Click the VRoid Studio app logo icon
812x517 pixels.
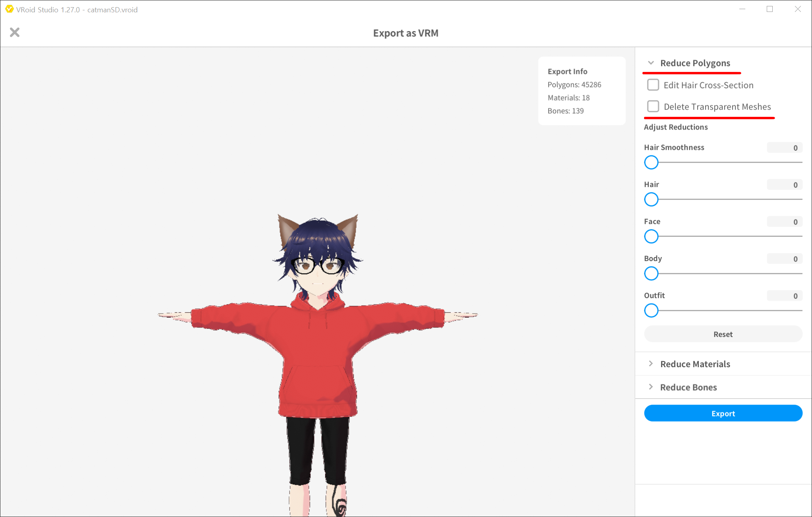click(9, 9)
